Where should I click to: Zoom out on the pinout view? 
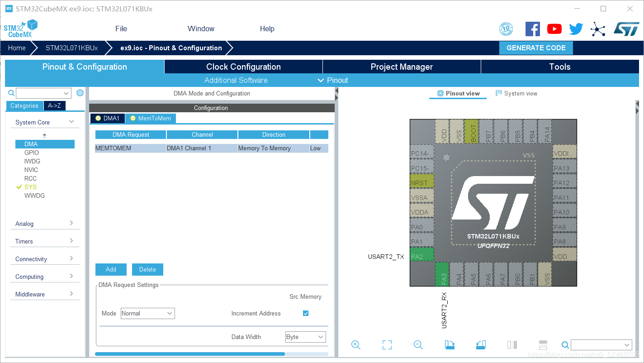click(x=418, y=345)
